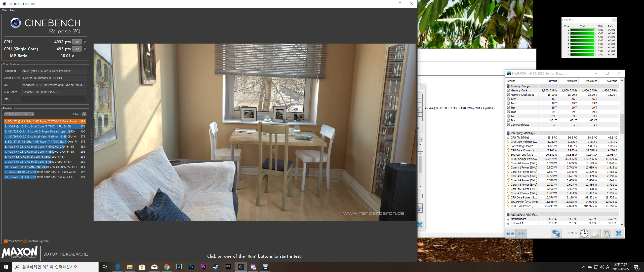Viewport: 644px width, 272px height.
Task: Run the CPU multi-core test
Action: tap(77, 42)
